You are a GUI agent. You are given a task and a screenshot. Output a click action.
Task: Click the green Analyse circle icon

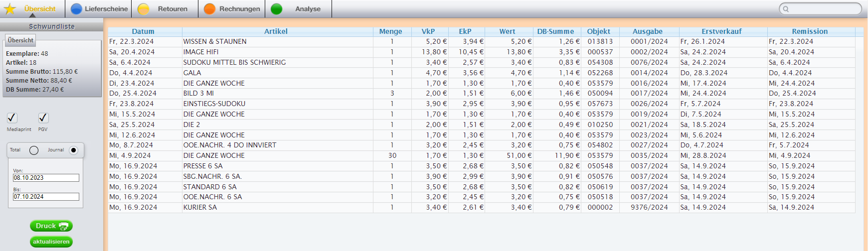(277, 9)
